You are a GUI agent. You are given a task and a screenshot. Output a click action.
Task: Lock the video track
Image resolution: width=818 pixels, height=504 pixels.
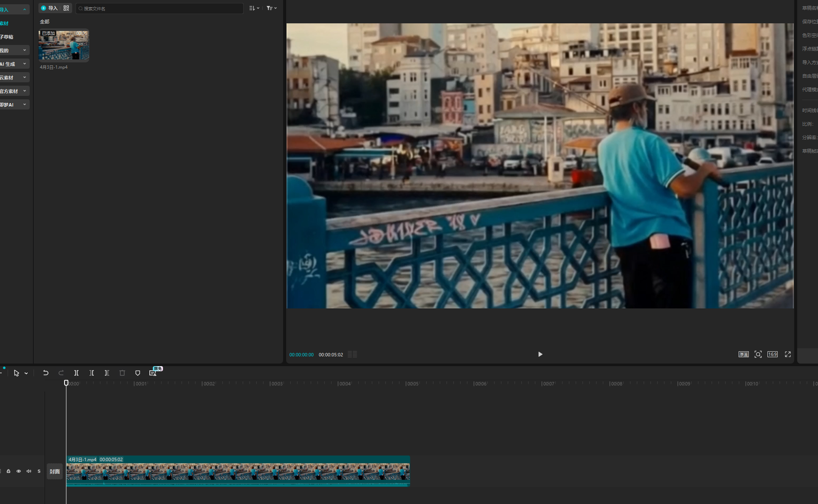[x=8, y=471]
